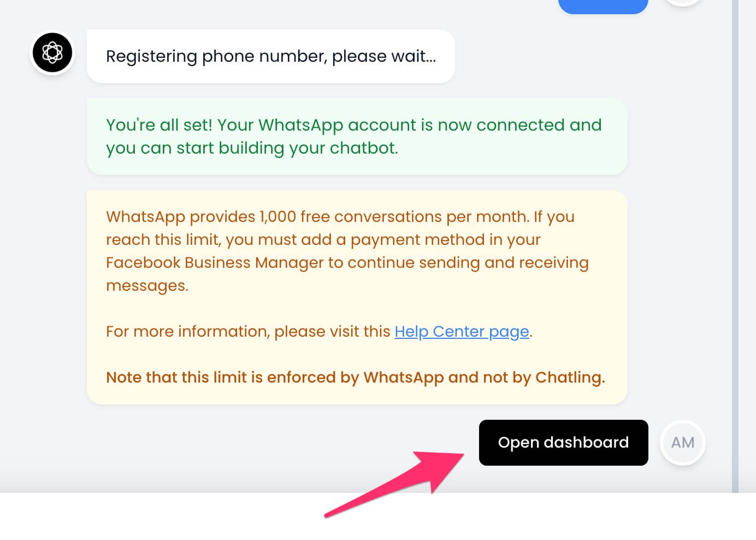Click the vertical scrollbar on the right edge
Viewport: 756px width, 540px height.
pos(735,246)
